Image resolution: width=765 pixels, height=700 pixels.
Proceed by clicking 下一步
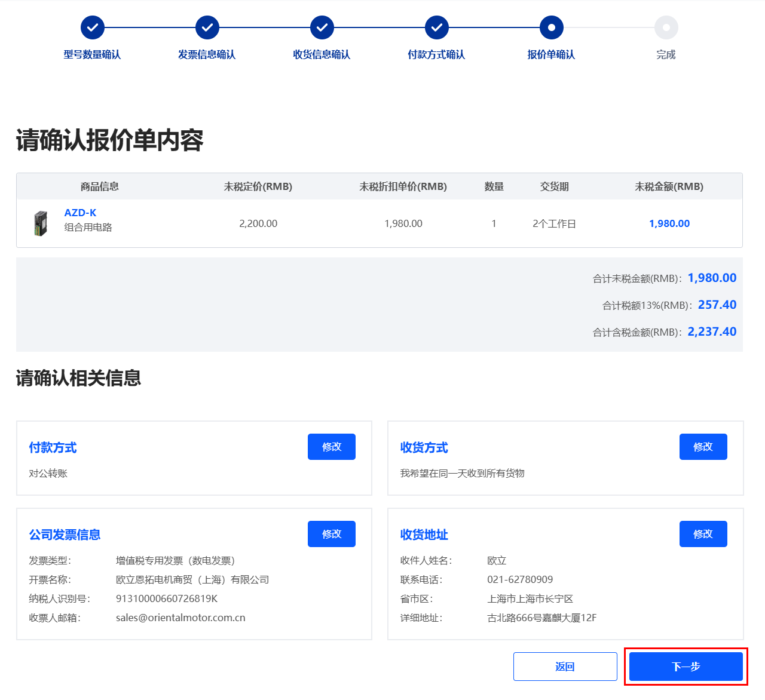686,667
